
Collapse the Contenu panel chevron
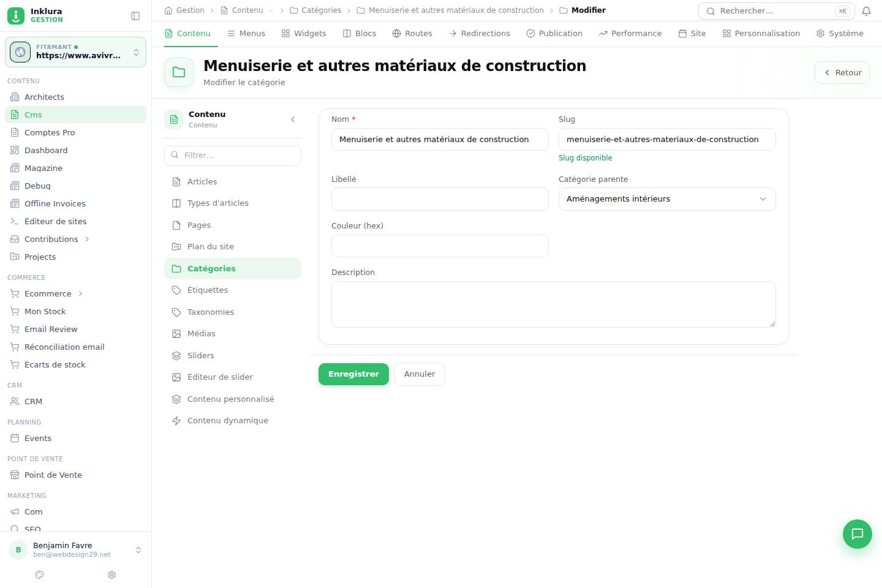point(293,119)
